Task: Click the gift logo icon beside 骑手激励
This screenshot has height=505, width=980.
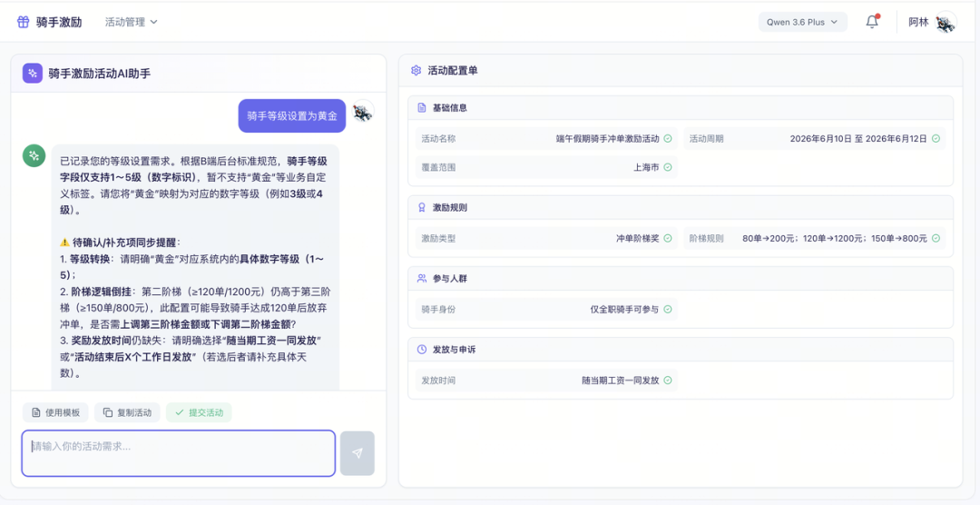Action: (23, 22)
